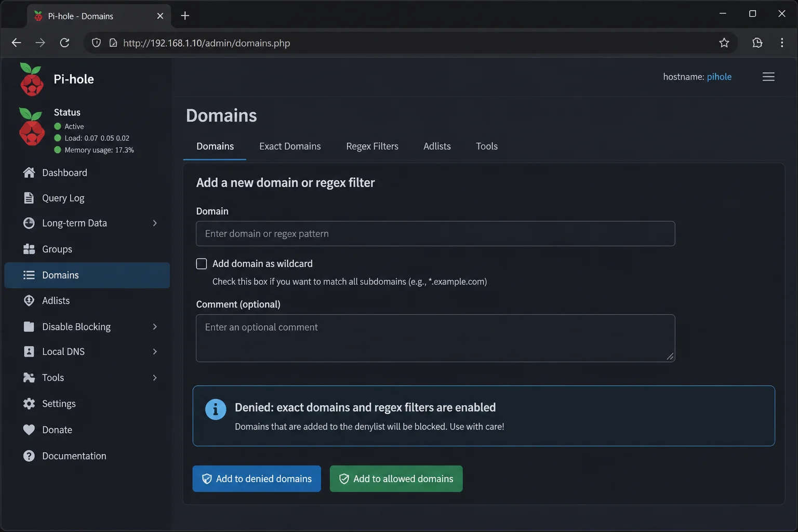
Task: Click the browser forward arrow
Action: click(x=41, y=43)
